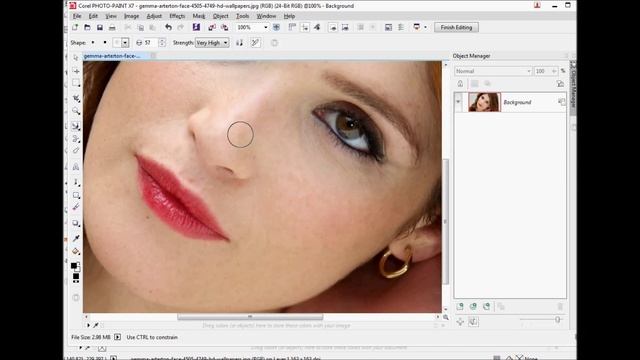Click the Delete object trash icon

click(560, 307)
